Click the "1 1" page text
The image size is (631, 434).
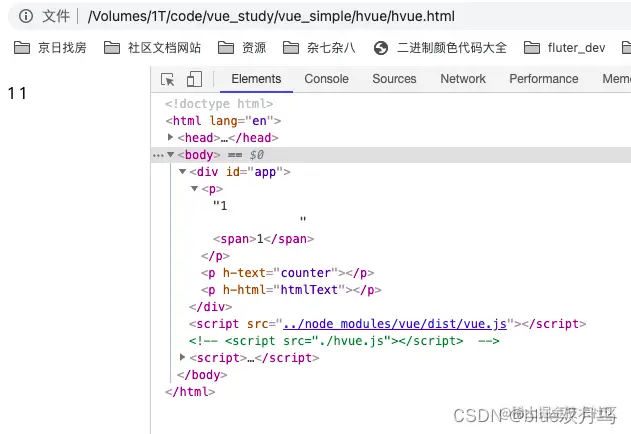coord(17,93)
